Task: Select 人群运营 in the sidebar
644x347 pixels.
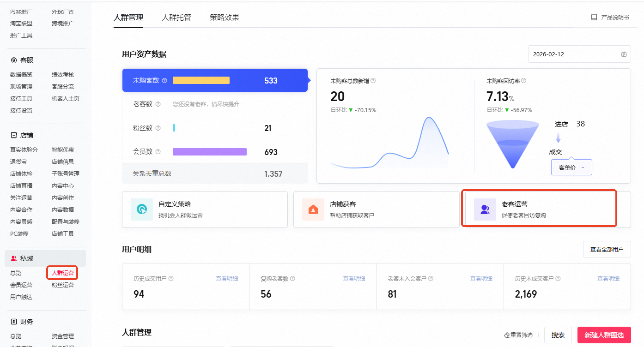Action: click(63, 273)
